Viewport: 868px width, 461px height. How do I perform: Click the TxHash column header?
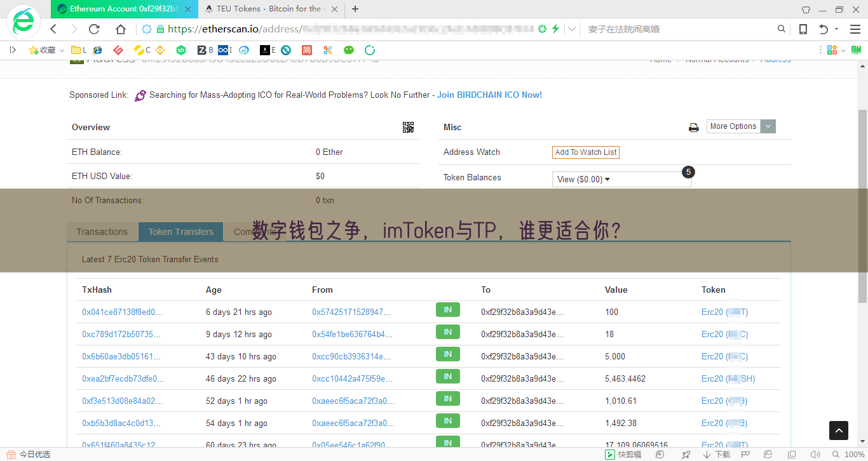pos(97,290)
